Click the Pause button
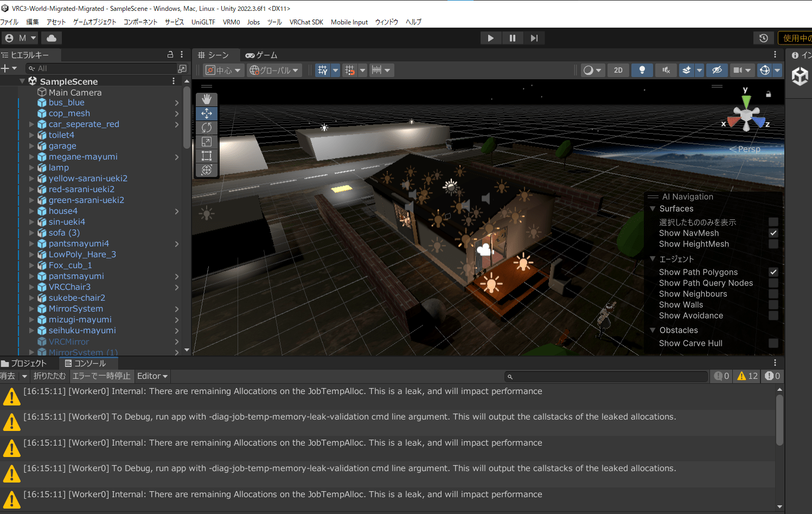Image resolution: width=812 pixels, height=514 pixels. pyautogui.click(x=512, y=38)
